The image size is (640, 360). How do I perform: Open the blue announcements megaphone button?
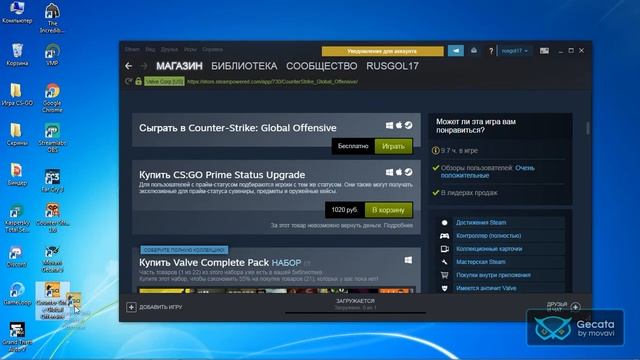click(456, 51)
